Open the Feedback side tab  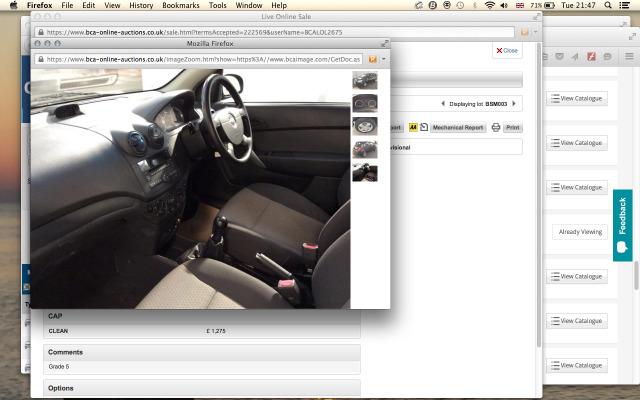pyautogui.click(x=622, y=225)
